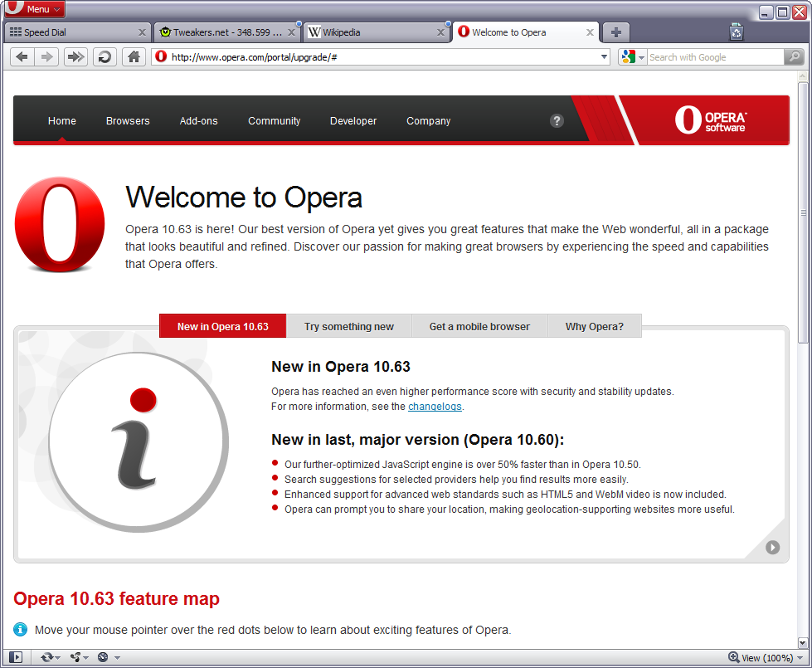
Task: Select the Try something new tab
Action: tap(349, 326)
